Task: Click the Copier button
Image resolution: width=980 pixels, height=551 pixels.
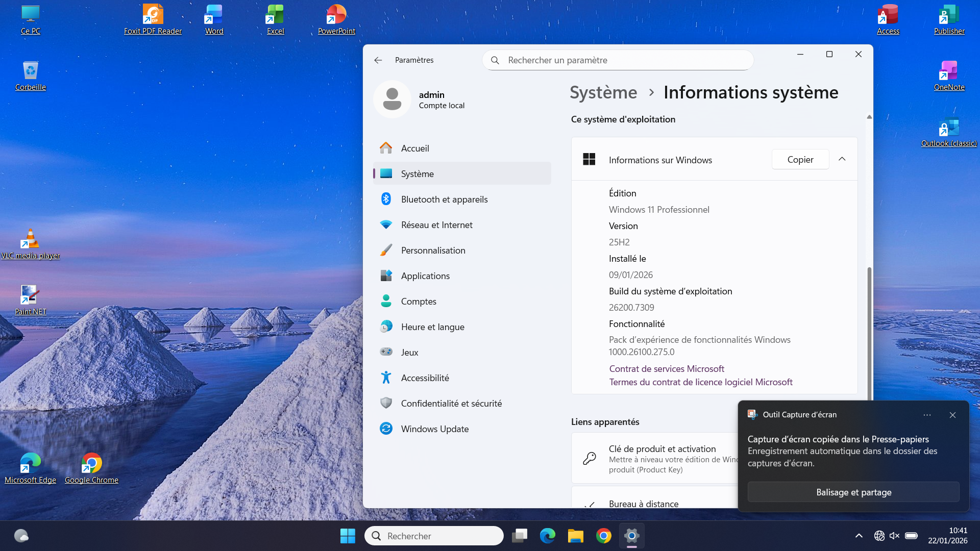Action: 800,159
